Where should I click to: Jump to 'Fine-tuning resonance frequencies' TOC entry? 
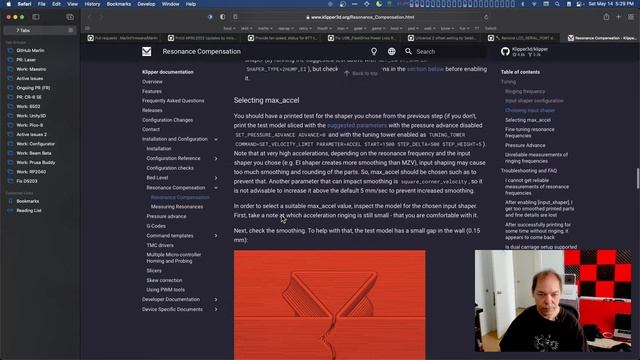click(529, 133)
